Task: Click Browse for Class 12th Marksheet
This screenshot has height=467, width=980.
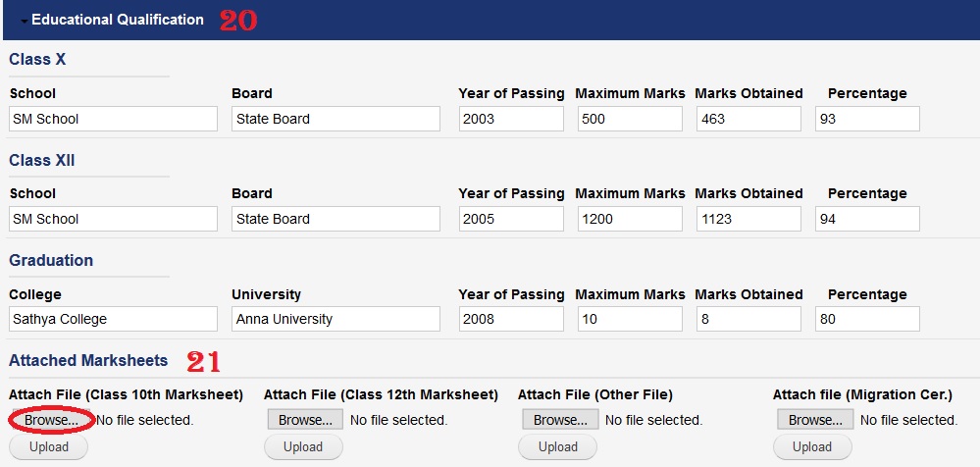Action: [305, 420]
